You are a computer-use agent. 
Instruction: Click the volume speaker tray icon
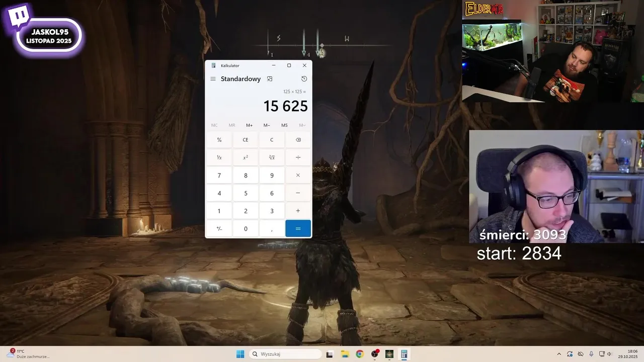(x=609, y=354)
